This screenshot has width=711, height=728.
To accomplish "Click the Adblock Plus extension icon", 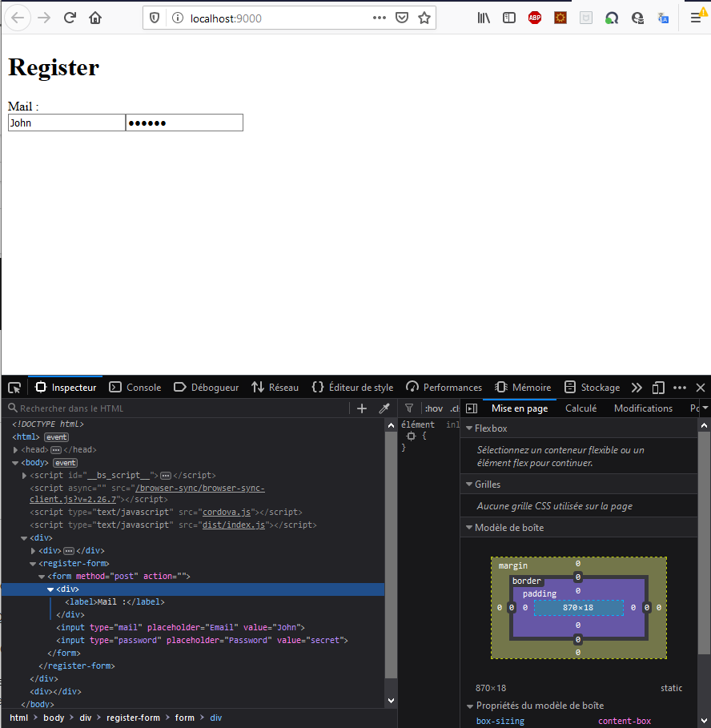I will click(x=534, y=18).
